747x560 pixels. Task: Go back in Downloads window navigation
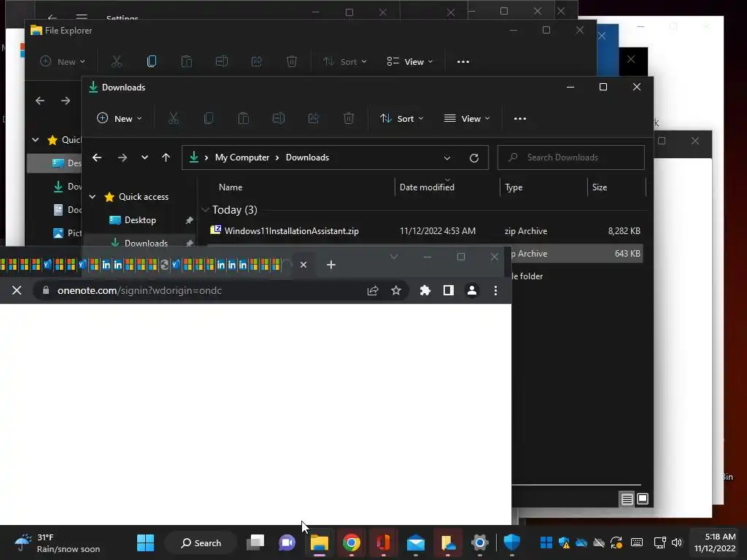point(97,157)
